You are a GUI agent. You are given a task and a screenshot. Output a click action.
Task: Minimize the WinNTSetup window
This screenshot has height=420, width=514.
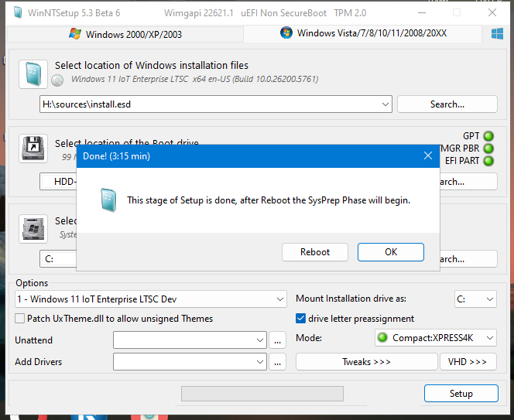point(422,13)
